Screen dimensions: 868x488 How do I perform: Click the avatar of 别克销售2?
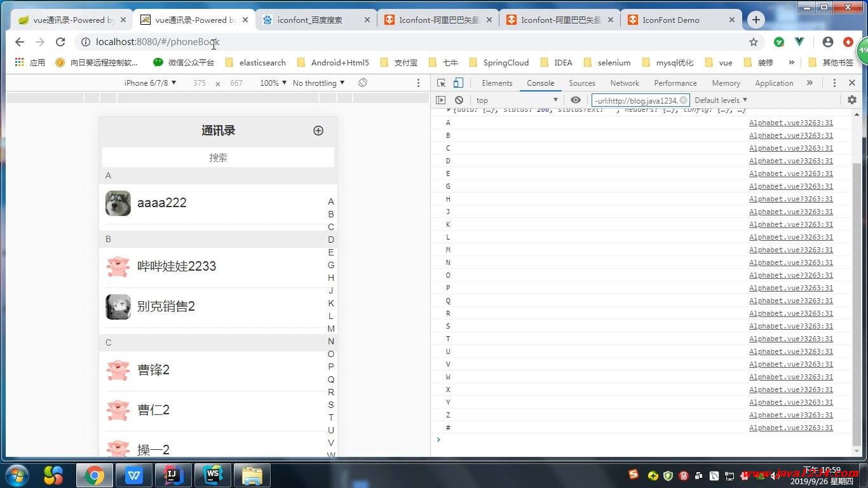click(118, 307)
